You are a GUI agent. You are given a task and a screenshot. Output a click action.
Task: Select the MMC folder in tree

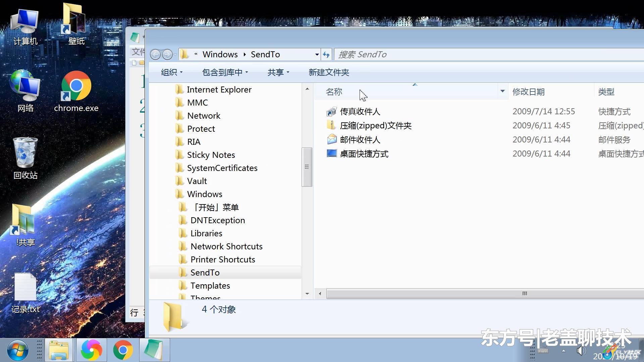(x=197, y=103)
